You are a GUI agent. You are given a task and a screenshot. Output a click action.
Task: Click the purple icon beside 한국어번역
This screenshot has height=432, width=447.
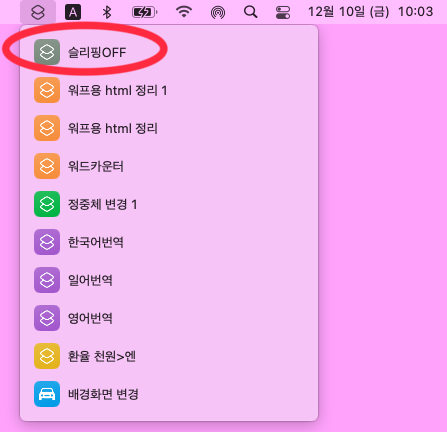47,242
